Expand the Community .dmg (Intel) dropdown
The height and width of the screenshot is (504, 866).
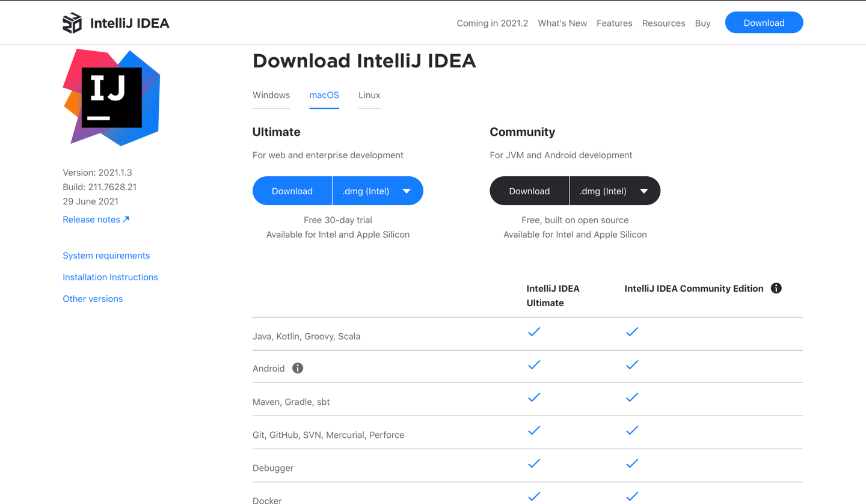tap(615, 191)
